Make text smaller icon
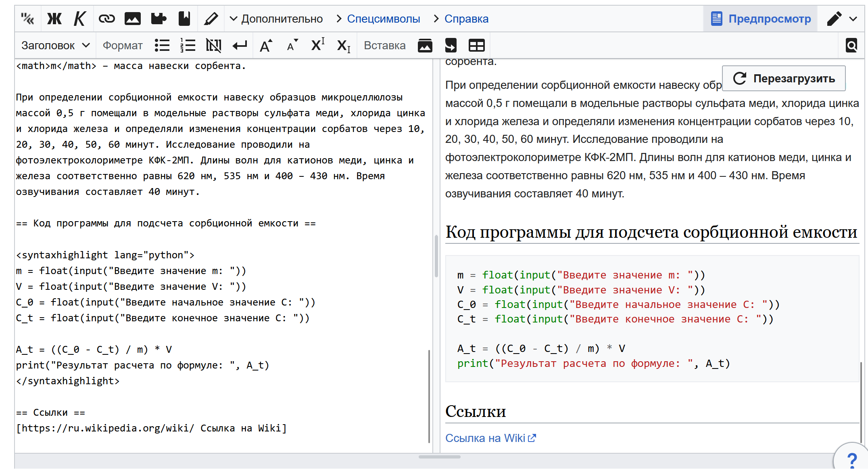868x469 pixels. [292, 46]
